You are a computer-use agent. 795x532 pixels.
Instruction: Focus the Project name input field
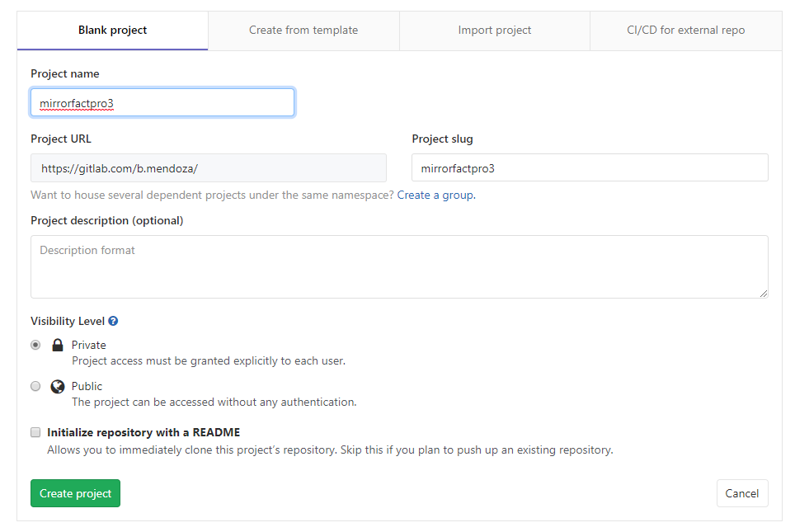[x=162, y=102]
